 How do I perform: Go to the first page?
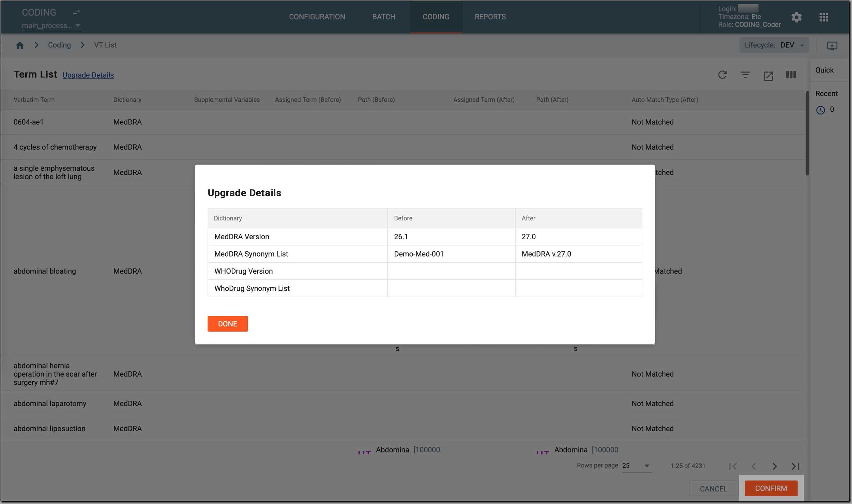click(x=733, y=466)
